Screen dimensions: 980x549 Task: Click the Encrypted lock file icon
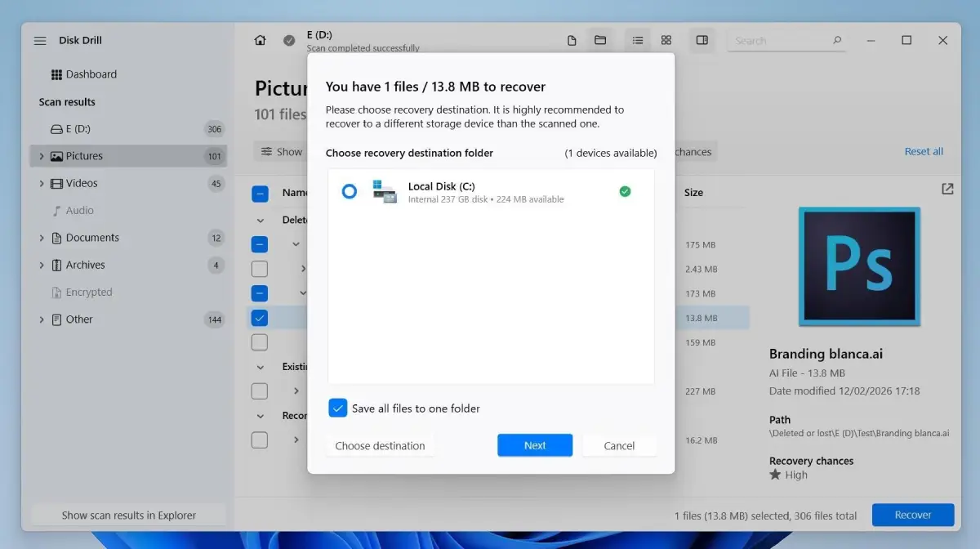click(x=56, y=292)
